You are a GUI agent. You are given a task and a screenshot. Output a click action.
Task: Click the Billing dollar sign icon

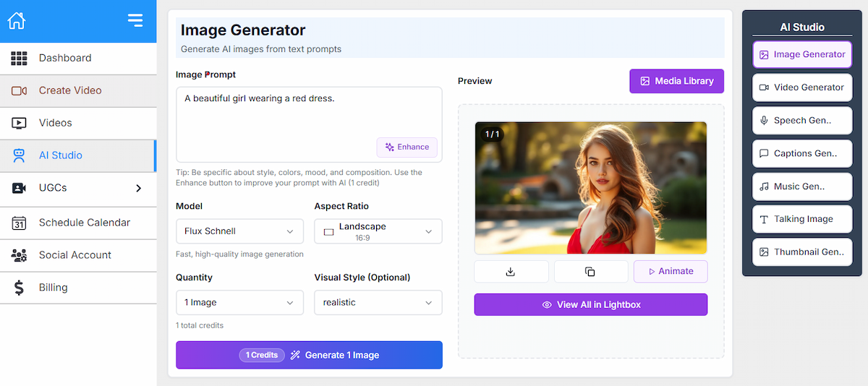pyautogui.click(x=19, y=288)
